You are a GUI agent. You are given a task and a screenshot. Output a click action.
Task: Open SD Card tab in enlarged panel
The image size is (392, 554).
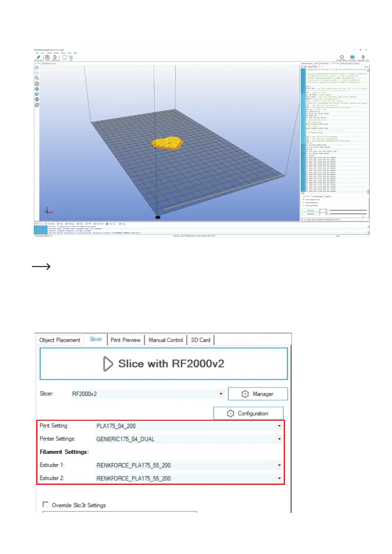pos(200,340)
